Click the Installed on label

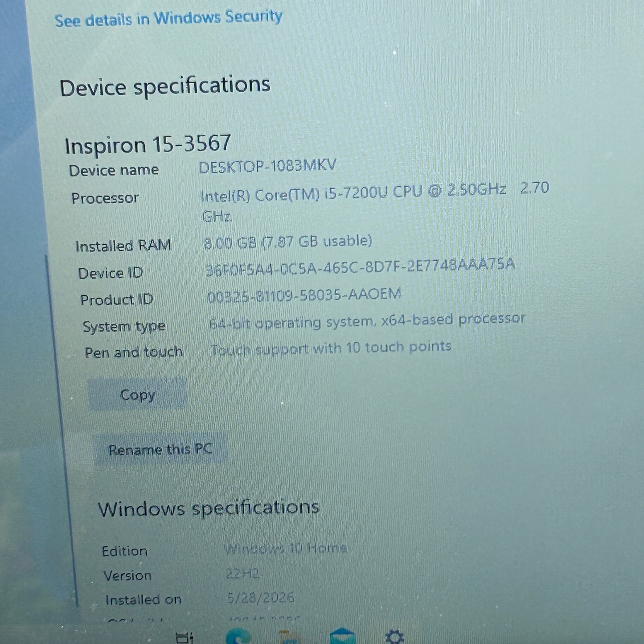click(144, 600)
